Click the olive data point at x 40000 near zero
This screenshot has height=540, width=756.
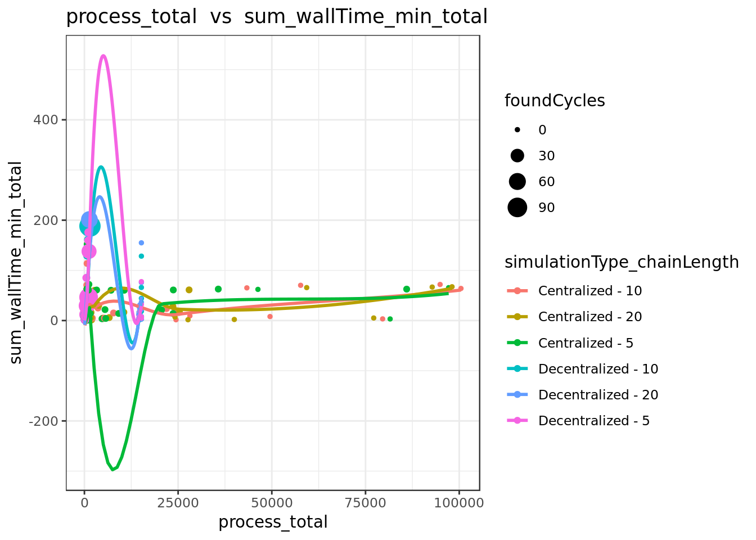[234, 319]
